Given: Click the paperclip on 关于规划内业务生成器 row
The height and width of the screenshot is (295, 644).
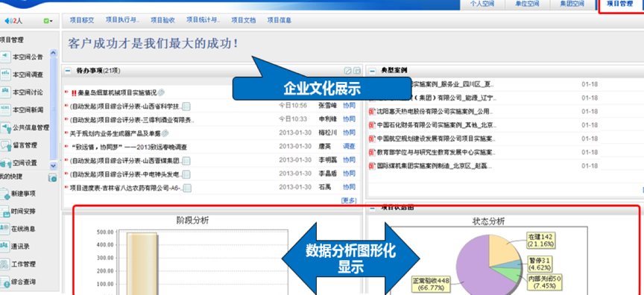Looking at the screenshot, I should (165, 133).
